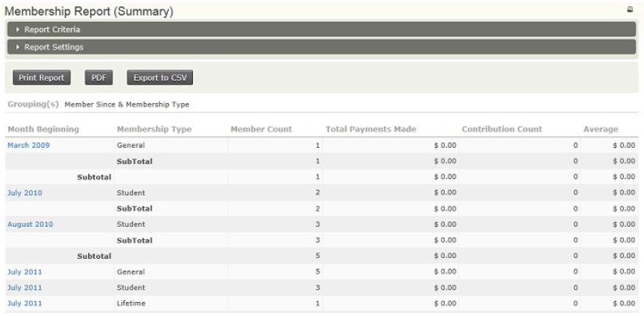Click the Membership Type column header
The width and height of the screenshot is (644, 316).
tap(154, 129)
